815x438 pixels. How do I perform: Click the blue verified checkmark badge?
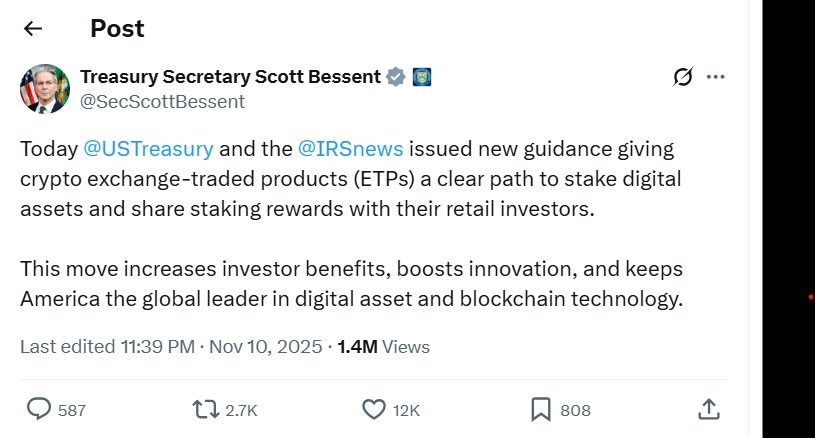[396, 77]
